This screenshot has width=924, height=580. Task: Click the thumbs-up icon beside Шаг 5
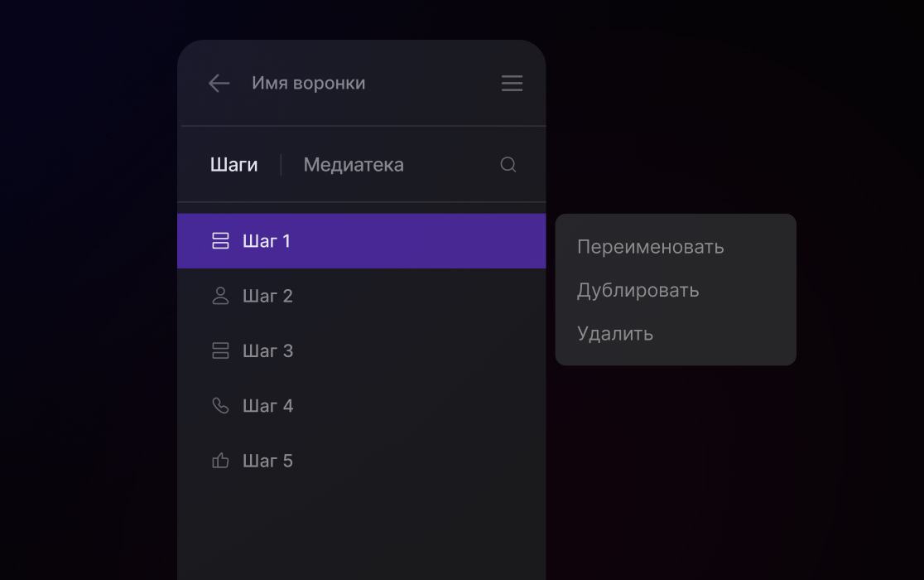(x=220, y=461)
